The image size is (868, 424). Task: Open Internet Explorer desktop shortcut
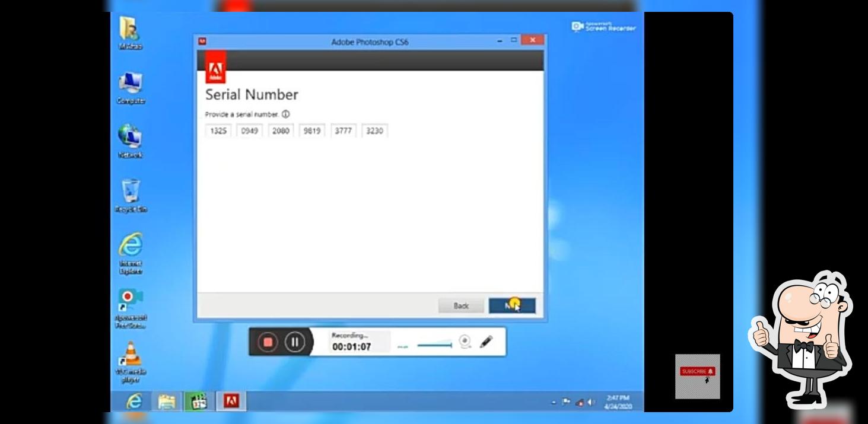click(x=131, y=253)
